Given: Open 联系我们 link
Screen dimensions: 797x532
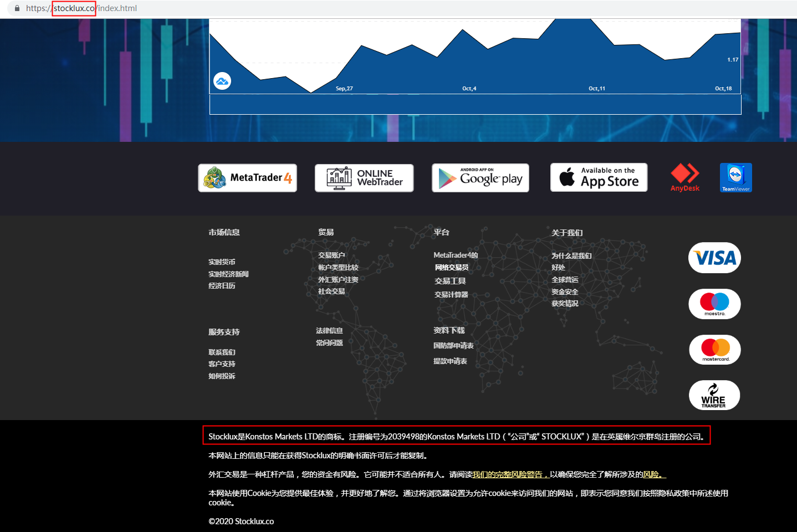Looking at the screenshot, I should (222, 352).
